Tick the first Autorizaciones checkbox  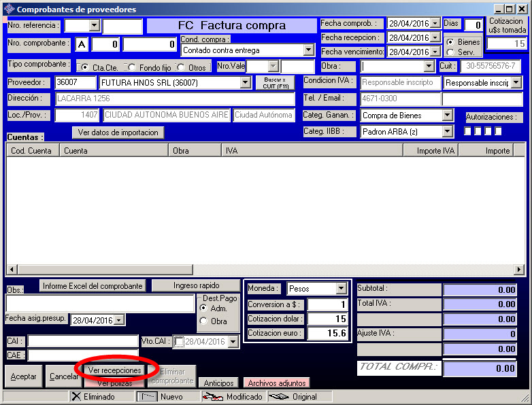pyautogui.click(x=468, y=130)
